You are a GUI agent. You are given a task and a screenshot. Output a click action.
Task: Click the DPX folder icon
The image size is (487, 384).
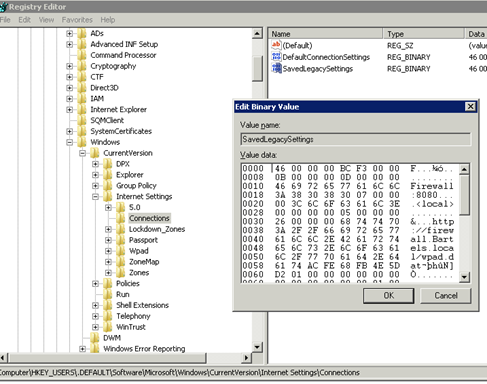click(108, 164)
